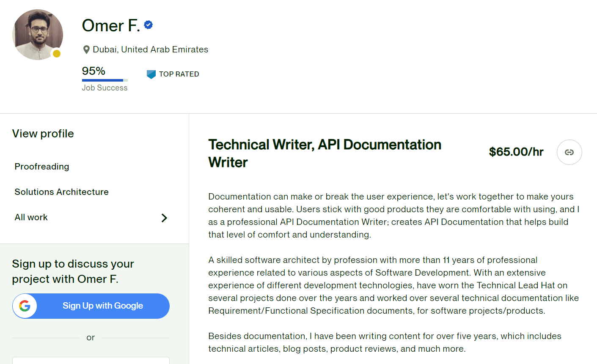
Task: Select the Proofreading profile
Action: (x=42, y=167)
